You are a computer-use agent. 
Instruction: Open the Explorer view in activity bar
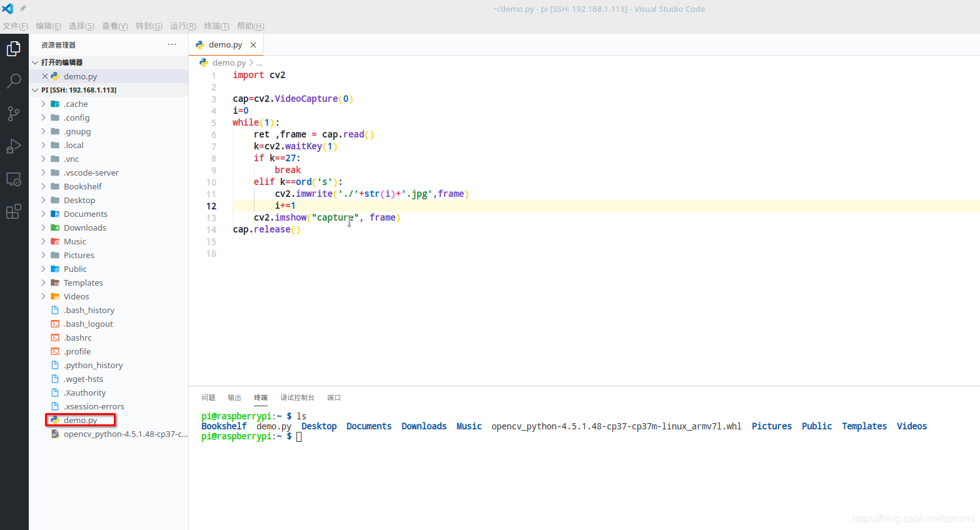(14, 49)
